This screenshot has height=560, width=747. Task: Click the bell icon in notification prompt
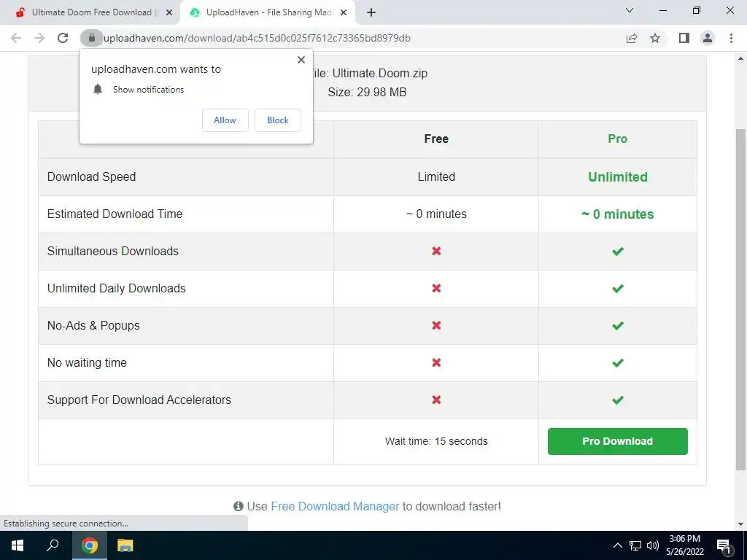point(98,89)
